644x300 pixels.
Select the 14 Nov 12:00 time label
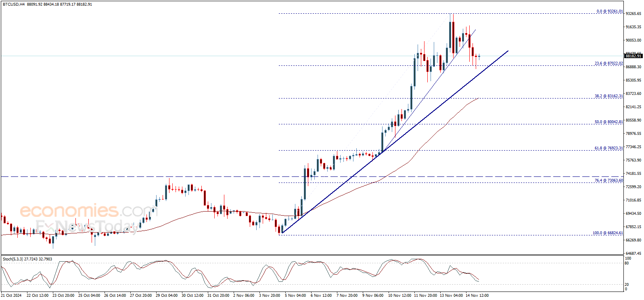point(477,296)
